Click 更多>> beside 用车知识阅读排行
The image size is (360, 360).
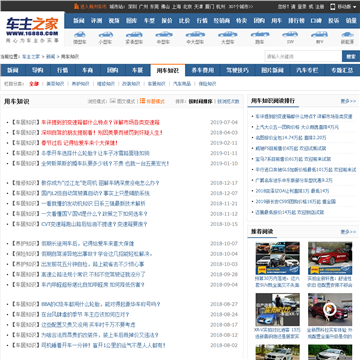click(x=348, y=101)
